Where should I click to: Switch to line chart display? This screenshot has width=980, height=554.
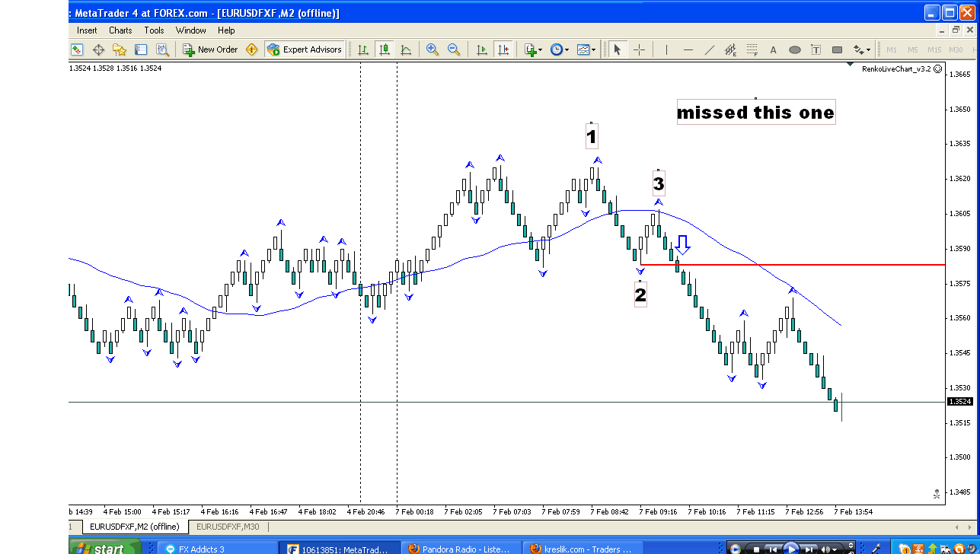(406, 49)
